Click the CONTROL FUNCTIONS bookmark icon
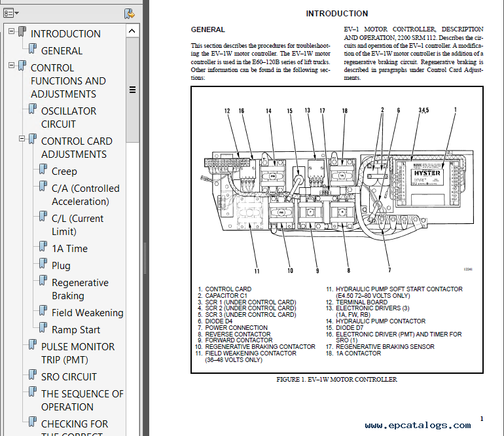The height and width of the screenshot is (436, 504). pos(22,65)
